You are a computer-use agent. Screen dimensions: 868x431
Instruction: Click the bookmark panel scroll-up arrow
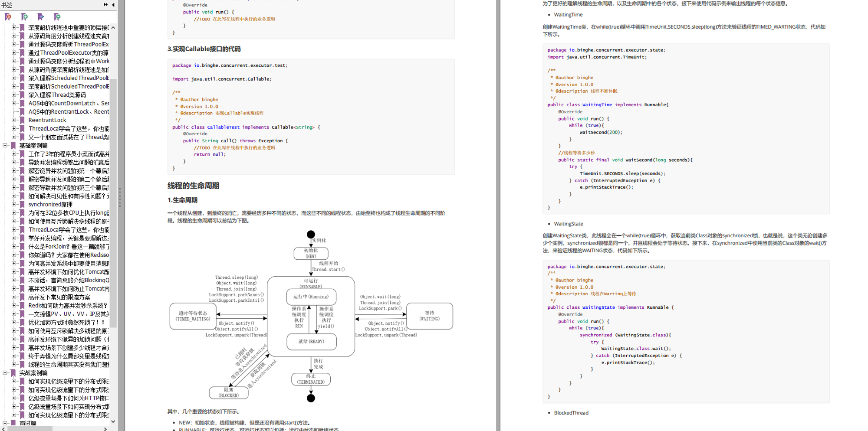click(x=113, y=28)
